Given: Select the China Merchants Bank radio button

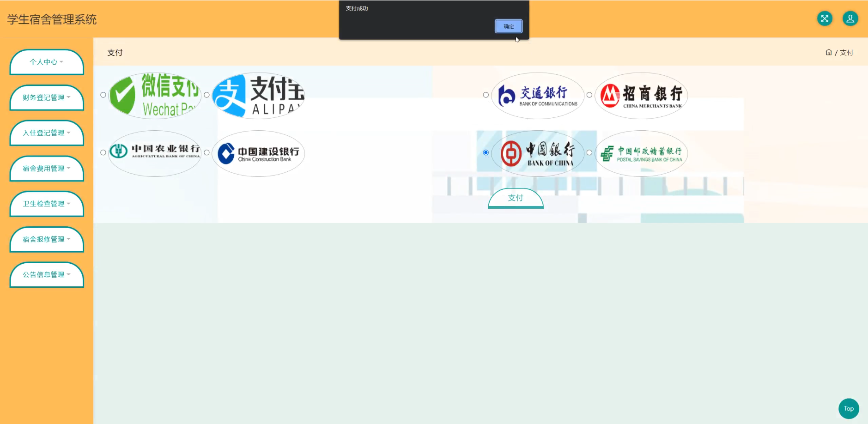Looking at the screenshot, I should (x=589, y=95).
